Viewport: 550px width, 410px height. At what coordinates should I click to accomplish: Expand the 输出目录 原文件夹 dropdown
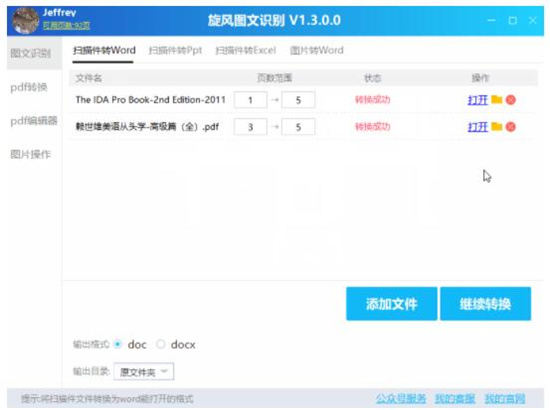(143, 371)
